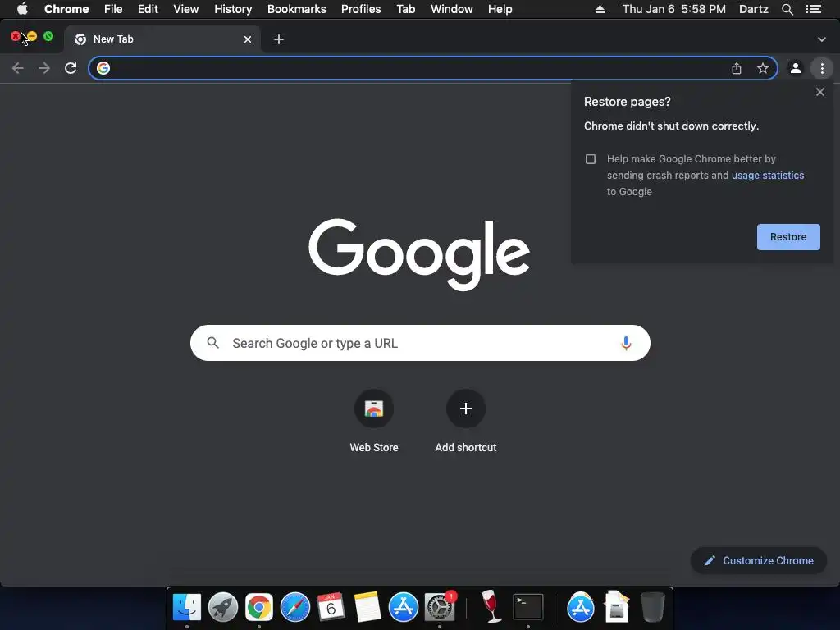Open App Store next to Notes in the Dock
Screen dimensions: 840x630
[x=404, y=608]
